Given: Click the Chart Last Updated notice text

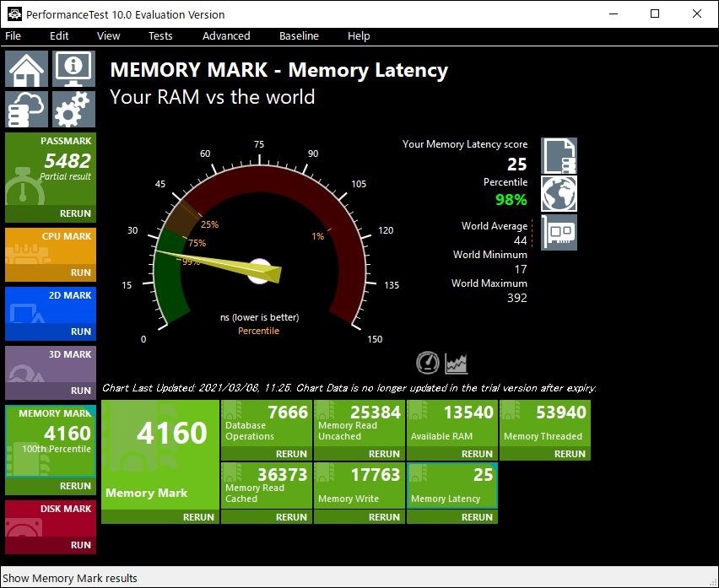Looking at the screenshot, I should 349,388.
